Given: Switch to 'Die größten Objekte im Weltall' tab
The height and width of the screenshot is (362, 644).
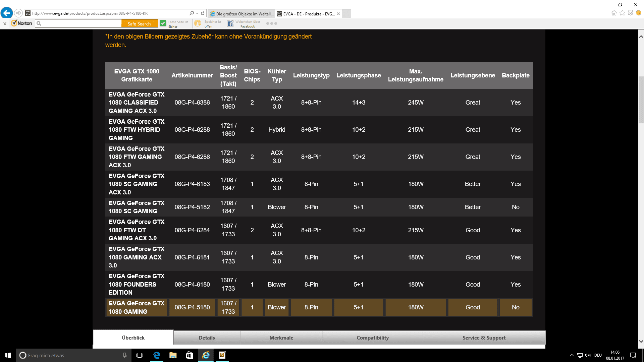Looking at the screenshot, I should 241,14.
